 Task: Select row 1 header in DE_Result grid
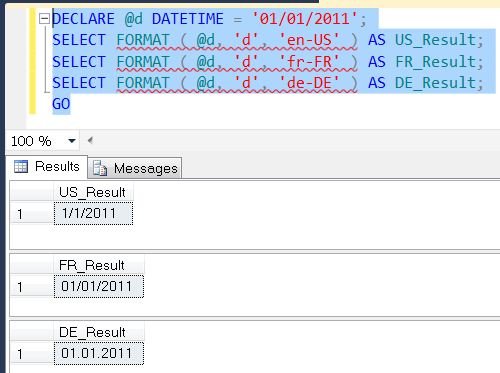pyautogui.click(x=32, y=354)
